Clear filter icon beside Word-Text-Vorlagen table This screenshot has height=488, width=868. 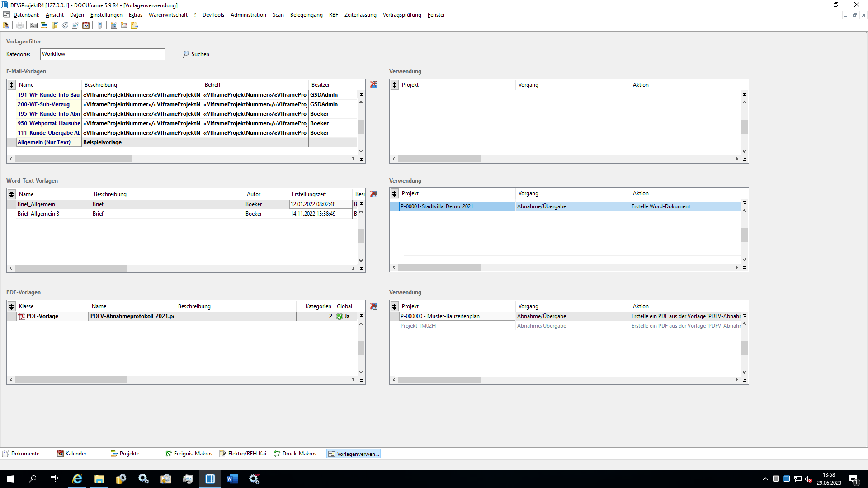[x=374, y=194]
